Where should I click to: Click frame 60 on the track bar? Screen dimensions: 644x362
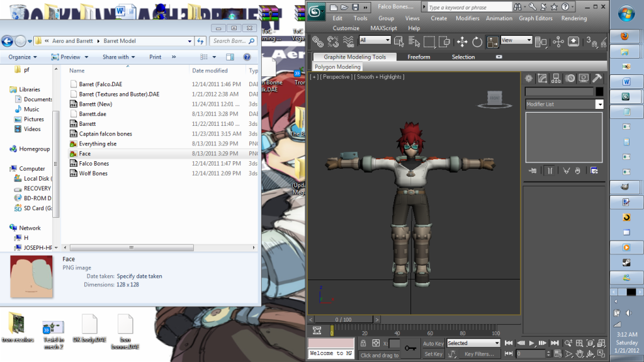coord(430,333)
